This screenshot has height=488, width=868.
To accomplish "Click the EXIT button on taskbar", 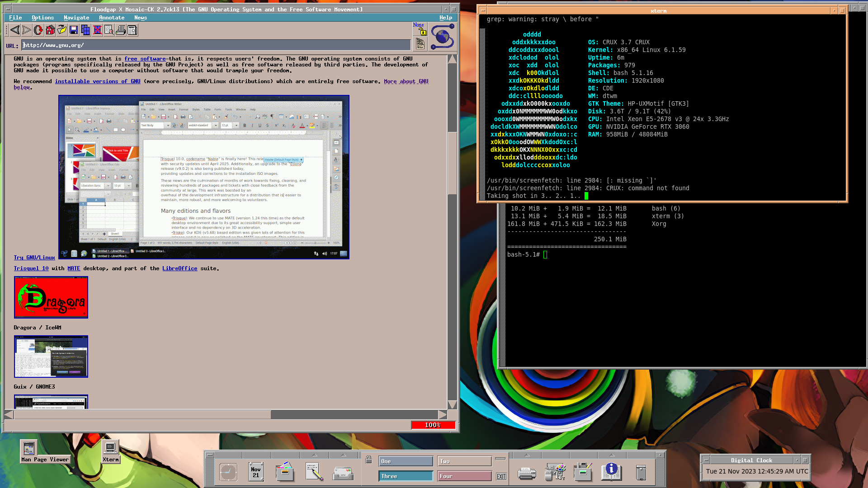I will pyautogui.click(x=501, y=476).
